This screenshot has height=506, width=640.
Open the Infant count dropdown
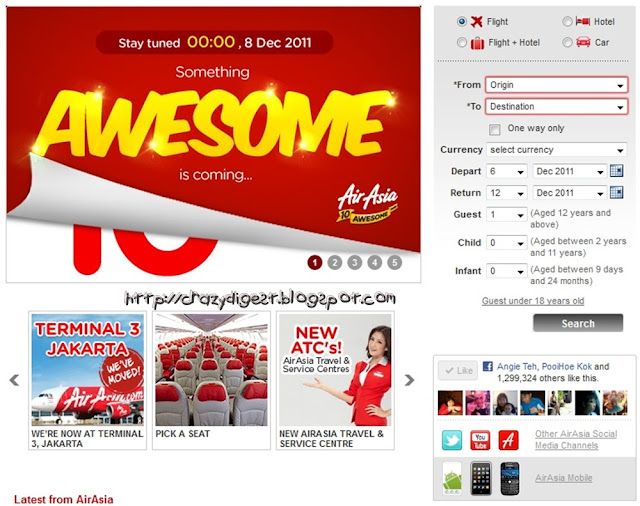pyautogui.click(x=507, y=271)
